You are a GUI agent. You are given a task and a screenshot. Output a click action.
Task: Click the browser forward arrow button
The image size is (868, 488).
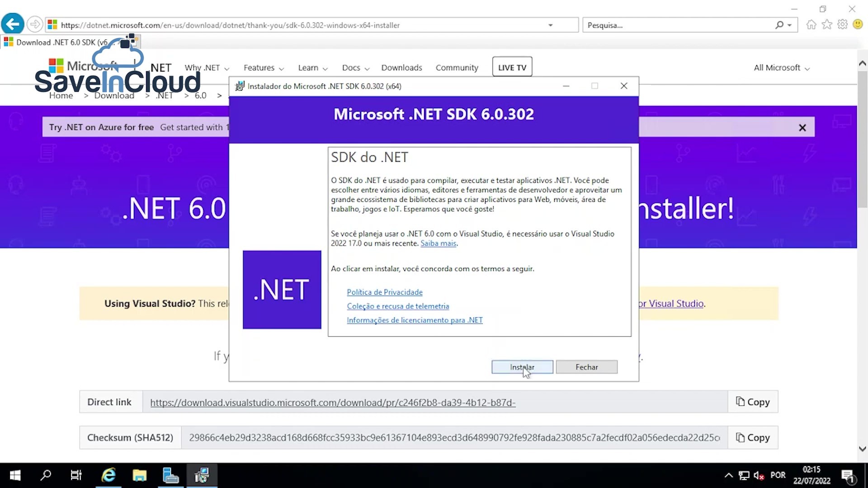click(x=35, y=24)
